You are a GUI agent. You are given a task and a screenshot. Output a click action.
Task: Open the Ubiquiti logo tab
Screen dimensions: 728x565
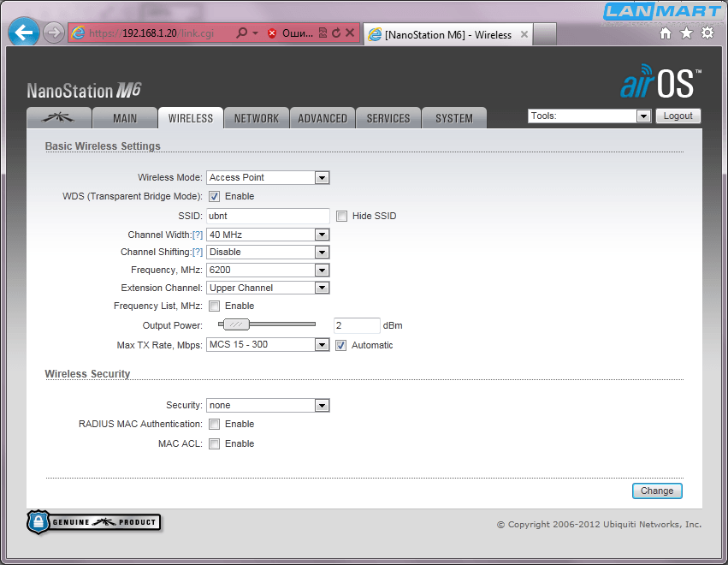pyautogui.click(x=59, y=118)
